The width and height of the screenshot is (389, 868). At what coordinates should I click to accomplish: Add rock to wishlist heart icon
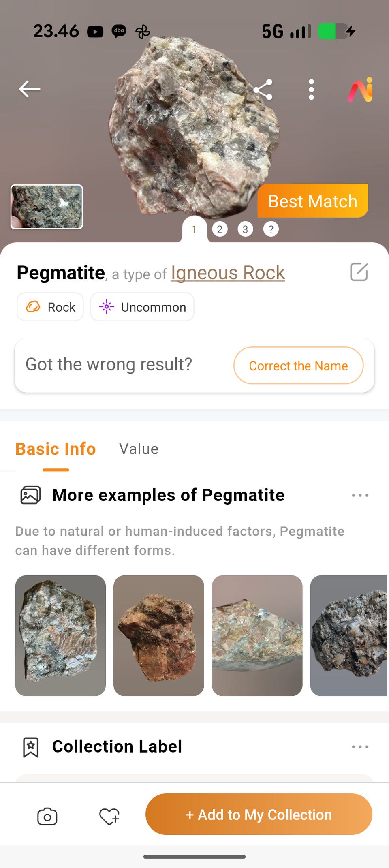click(x=109, y=816)
